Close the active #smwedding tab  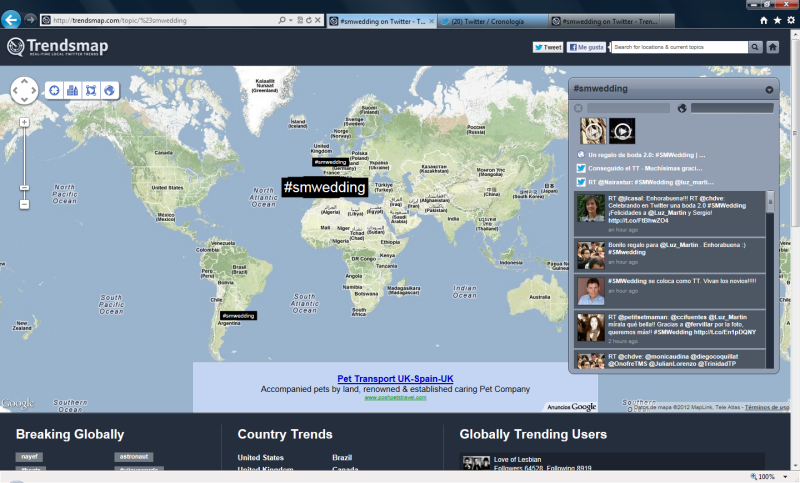point(432,21)
